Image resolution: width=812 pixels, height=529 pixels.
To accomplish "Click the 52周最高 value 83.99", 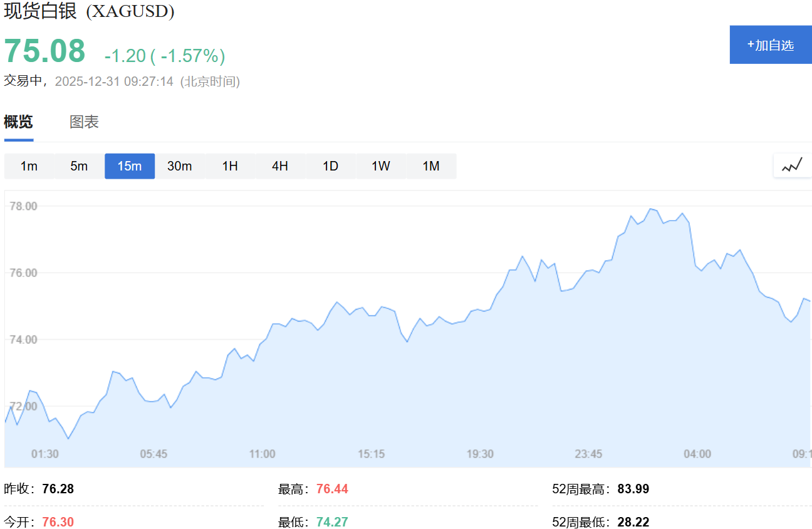I will point(633,489).
